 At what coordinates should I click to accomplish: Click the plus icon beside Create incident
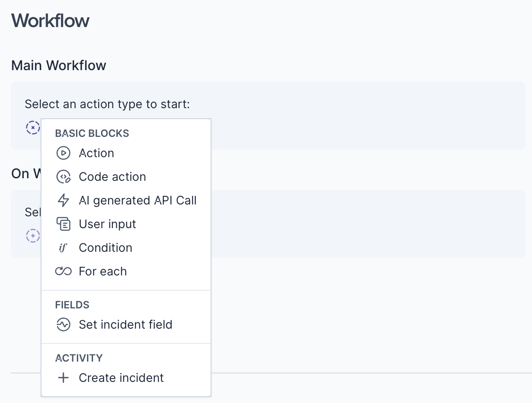point(63,378)
